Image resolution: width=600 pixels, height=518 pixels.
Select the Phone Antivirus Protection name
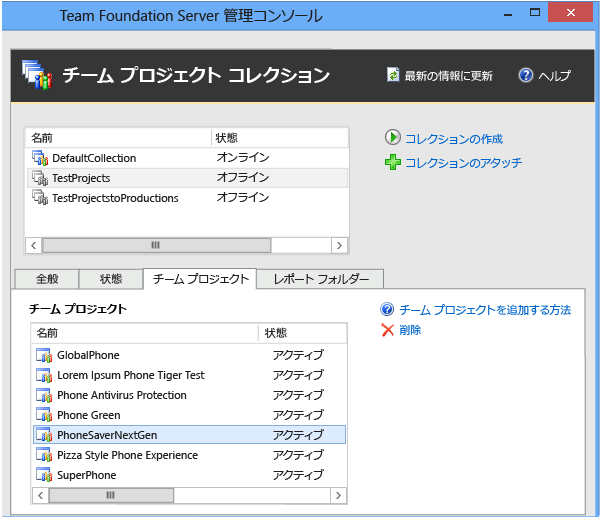coord(122,395)
